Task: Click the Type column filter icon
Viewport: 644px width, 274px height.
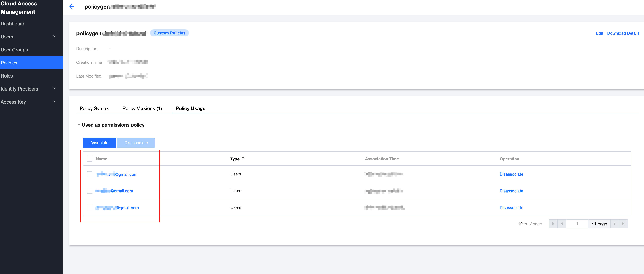Action: pos(243,159)
